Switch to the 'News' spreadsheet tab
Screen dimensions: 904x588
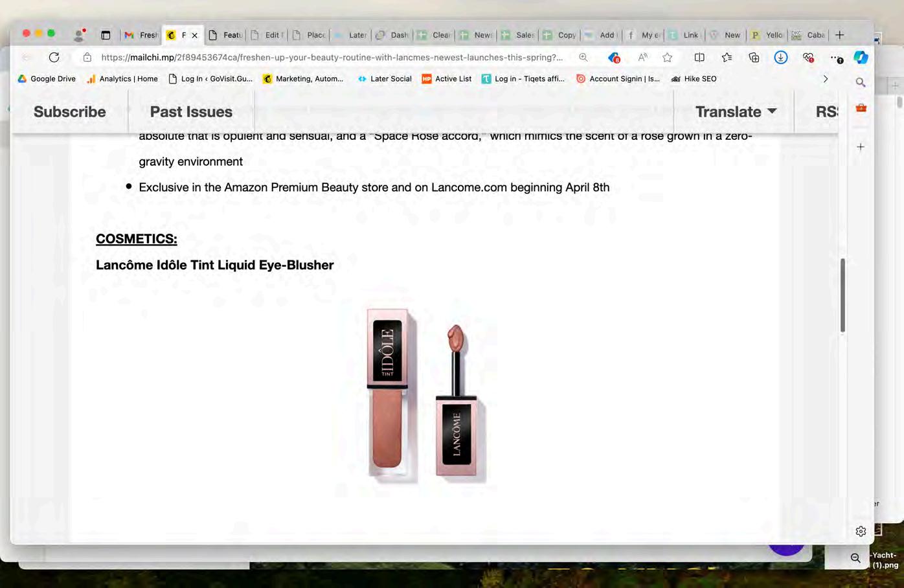click(476, 35)
